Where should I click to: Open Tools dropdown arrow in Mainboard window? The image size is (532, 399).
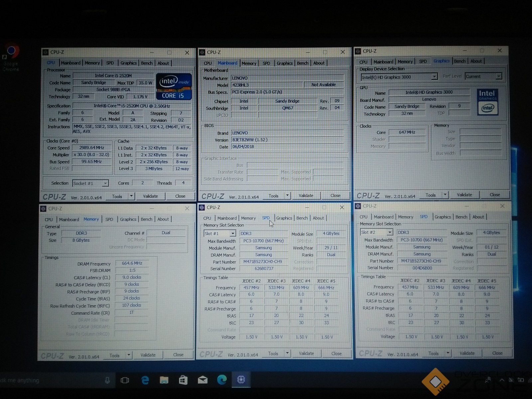pos(287,196)
